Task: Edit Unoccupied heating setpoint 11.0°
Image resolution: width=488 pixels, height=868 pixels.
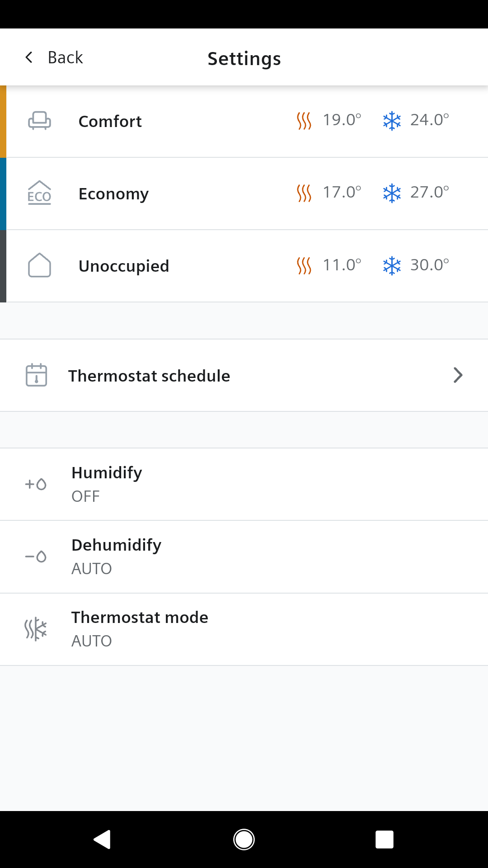Action: (x=342, y=265)
